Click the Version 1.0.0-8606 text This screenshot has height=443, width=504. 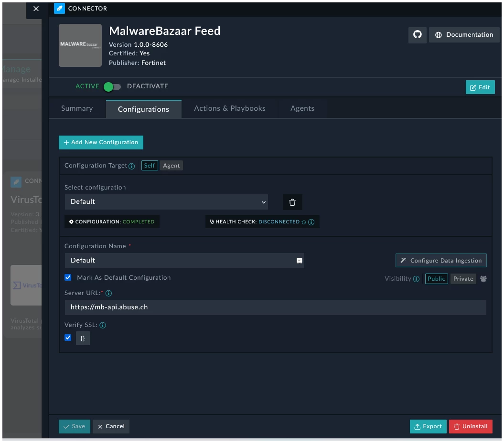tap(138, 45)
